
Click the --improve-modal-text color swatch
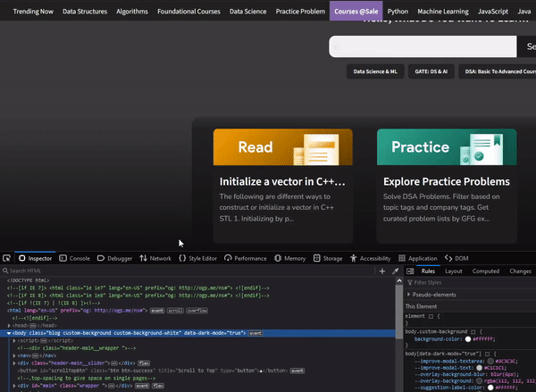[x=479, y=368]
